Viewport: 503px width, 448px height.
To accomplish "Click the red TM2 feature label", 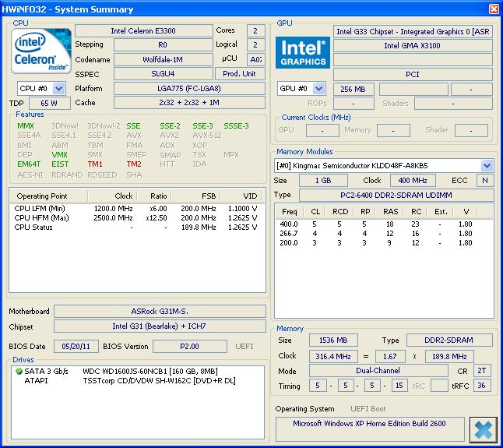I will click(x=134, y=164).
